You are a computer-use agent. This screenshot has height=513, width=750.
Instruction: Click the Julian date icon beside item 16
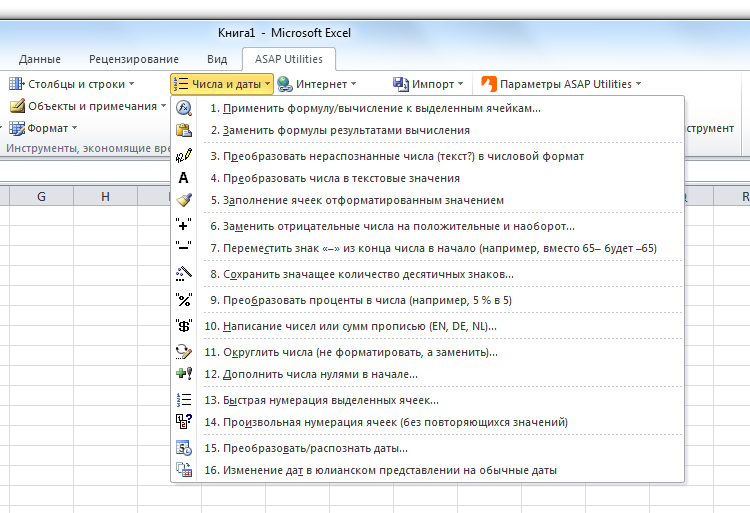(x=184, y=470)
